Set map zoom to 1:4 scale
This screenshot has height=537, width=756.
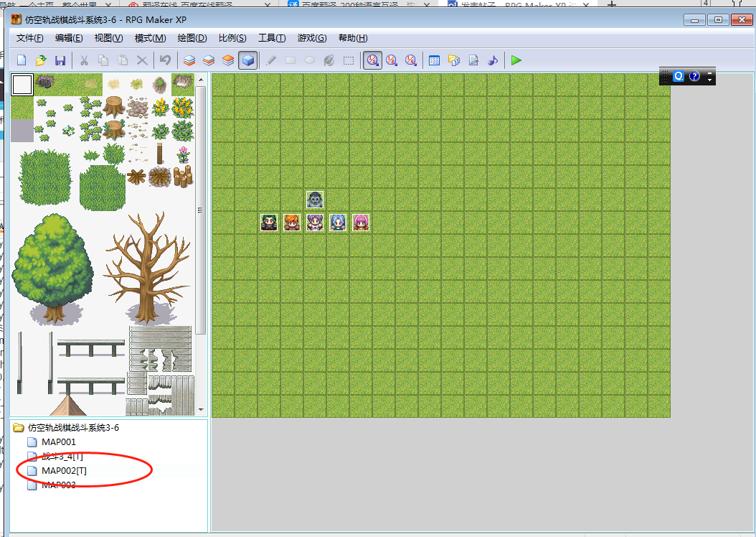(x=411, y=60)
